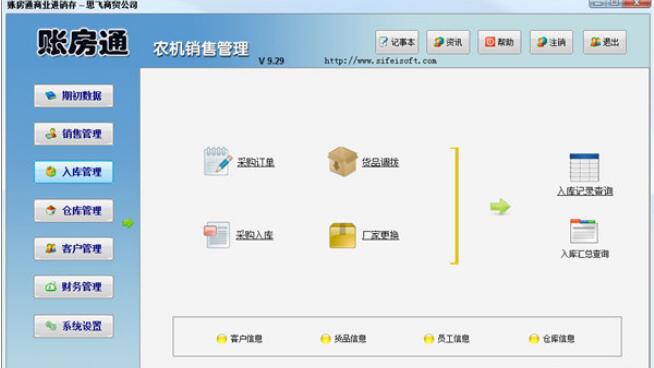654x368 pixels.
Task: Select 仓库管理 in the sidebar
Action: pos(73,211)
